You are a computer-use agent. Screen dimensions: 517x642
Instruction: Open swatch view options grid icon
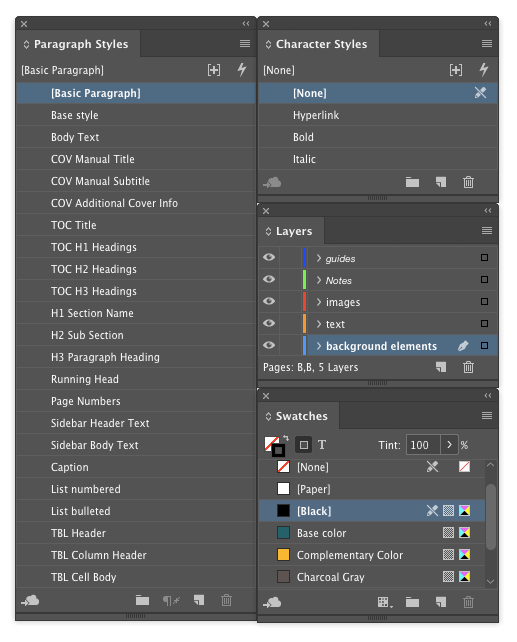(x=385, y=602)
